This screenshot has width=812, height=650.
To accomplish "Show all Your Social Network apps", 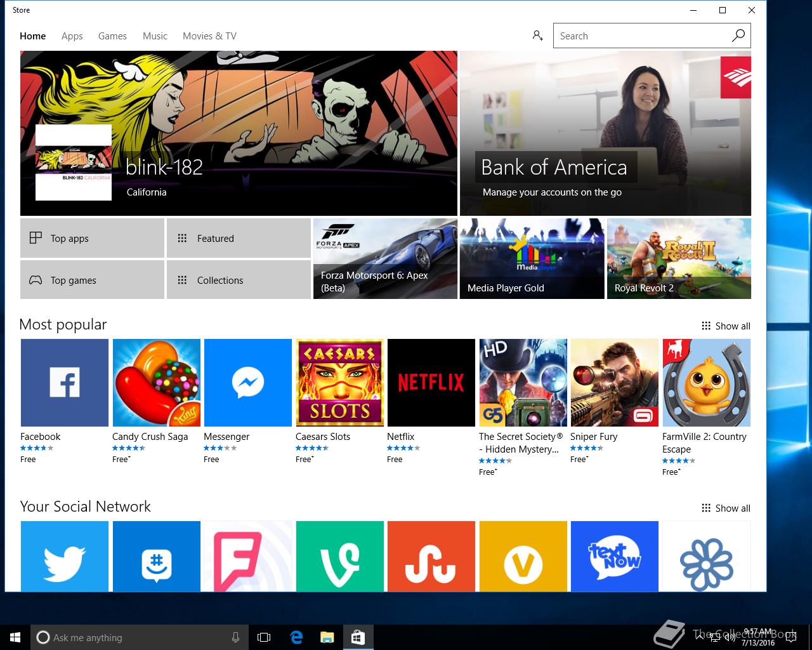I will 726,508.
